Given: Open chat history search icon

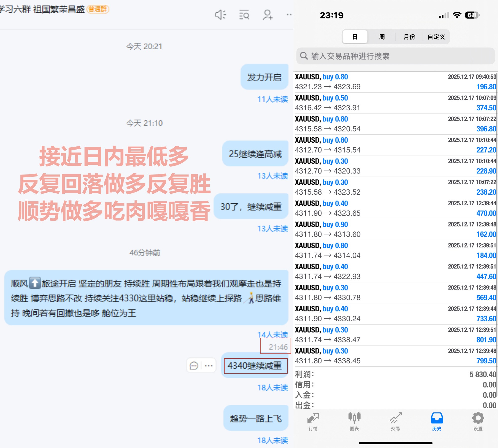Looking at the screenshot, I should pyautogui.click(x=244, y=15).
